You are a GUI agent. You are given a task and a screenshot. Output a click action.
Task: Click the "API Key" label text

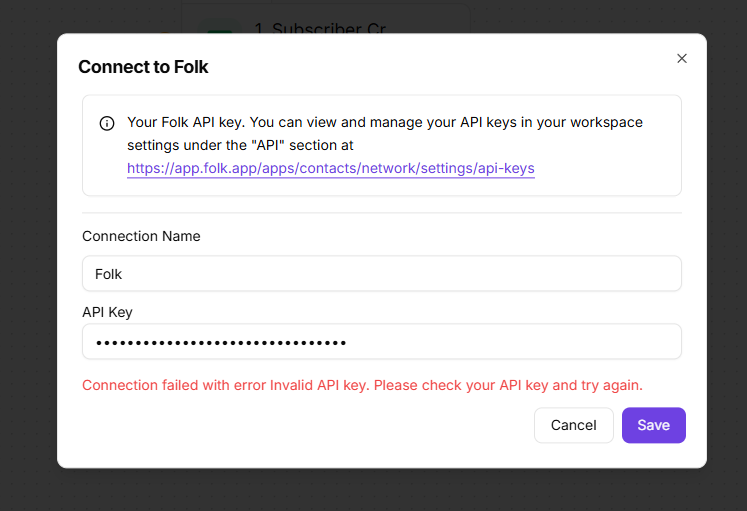click(107, 312)
